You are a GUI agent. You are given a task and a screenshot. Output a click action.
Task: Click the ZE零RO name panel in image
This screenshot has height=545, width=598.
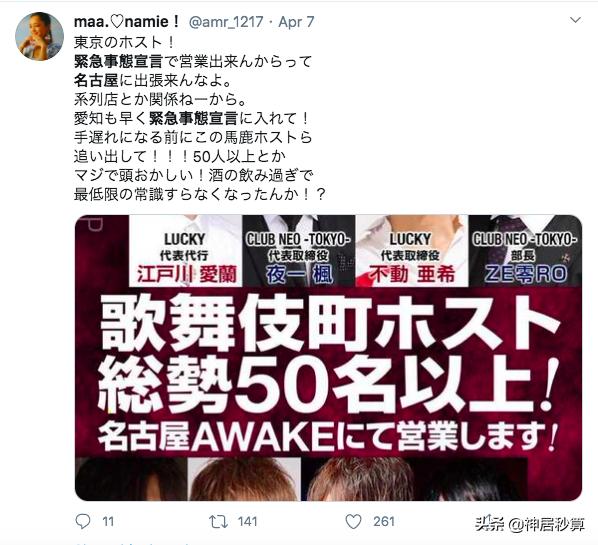(x=525, y=251)
